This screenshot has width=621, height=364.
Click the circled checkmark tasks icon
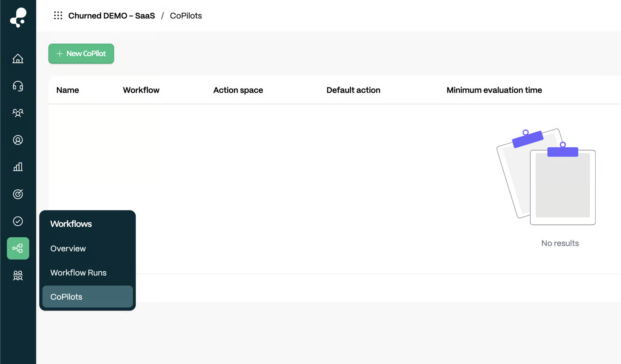18,221
